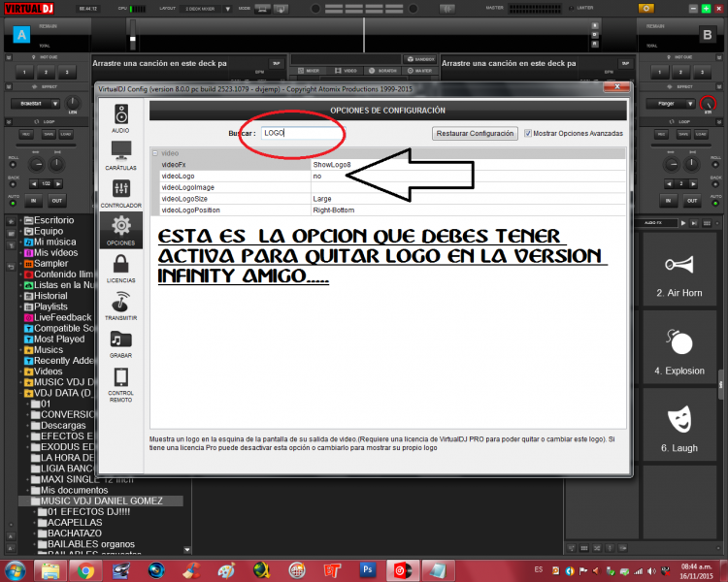Toggle the right deck AUTO loop indicator

coord(715,204)
